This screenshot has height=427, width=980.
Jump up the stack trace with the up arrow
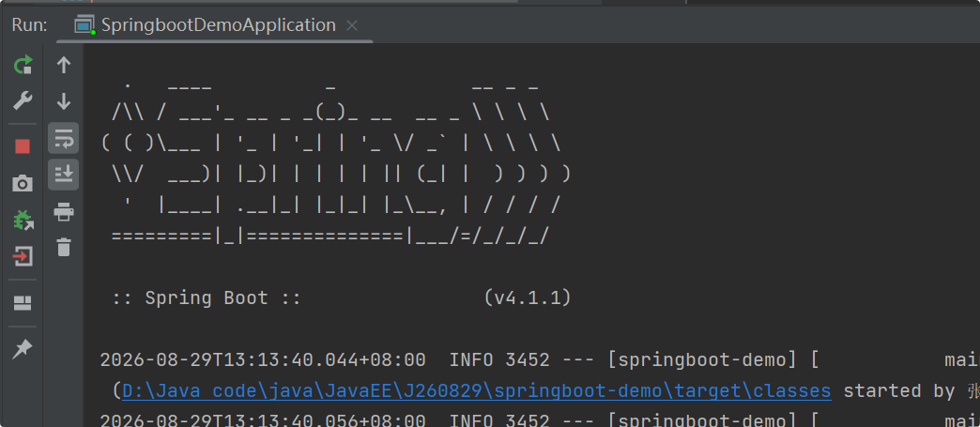(64, 65)
